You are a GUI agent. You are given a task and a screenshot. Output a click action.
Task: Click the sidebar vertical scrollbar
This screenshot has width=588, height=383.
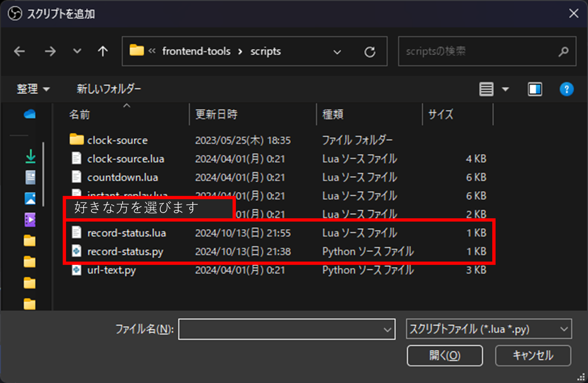(44, 174)
